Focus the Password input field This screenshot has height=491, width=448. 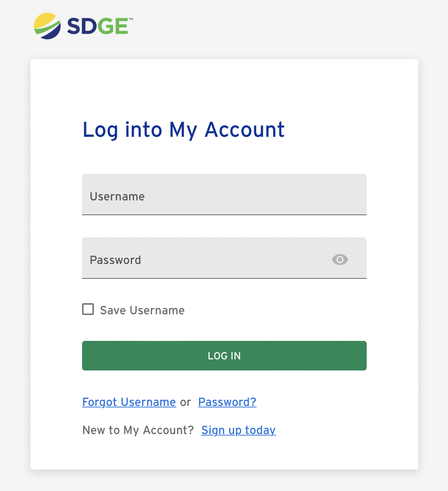[x=207, y=258]
